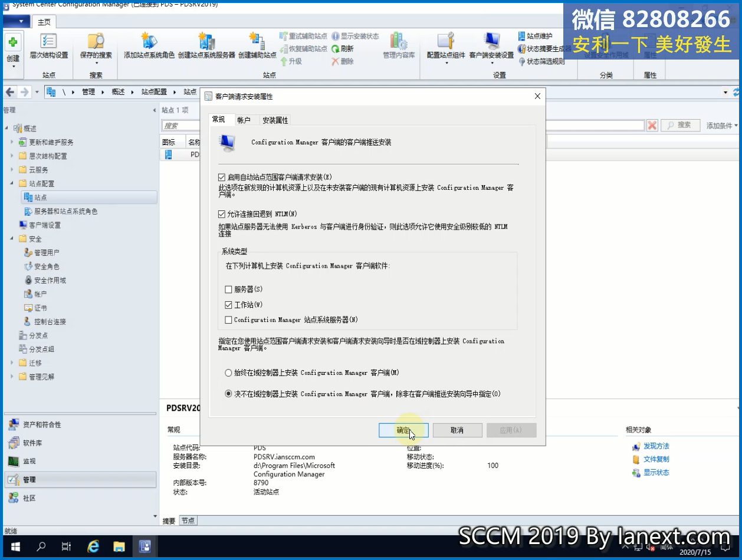Screen dimensions: 742x560
Task: Click 取消 to cancel the dialog
Action: [457, 430]
